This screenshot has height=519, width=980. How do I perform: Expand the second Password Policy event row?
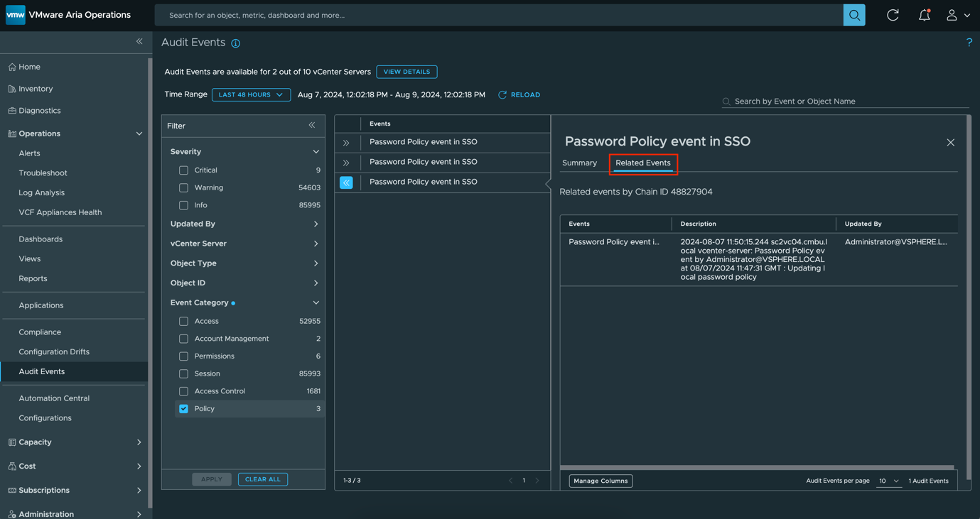coord(346,163)
